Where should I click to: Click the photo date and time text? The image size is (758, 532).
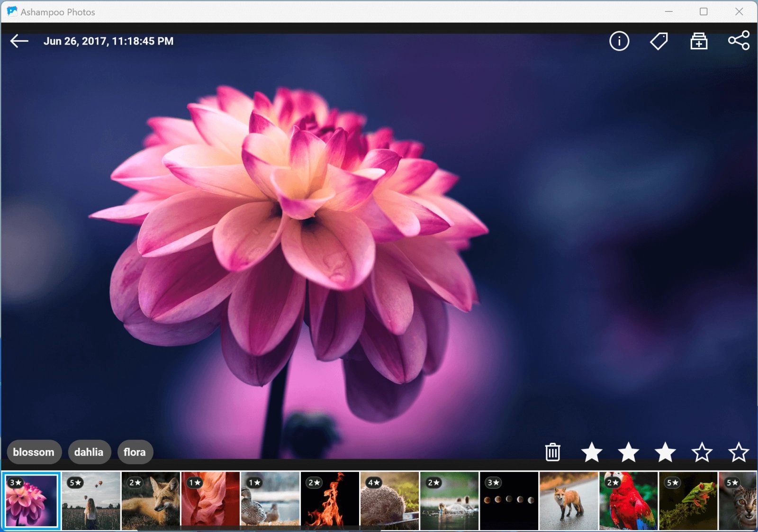tap(108, 41)
